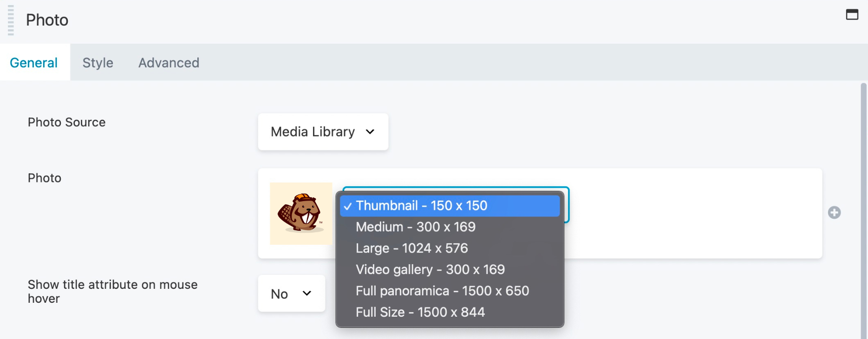Open the Media Library source dropdown
Image resolution: width=868 pixels, height=339 pixels.
pyautogui.click(x=323, y=132)
